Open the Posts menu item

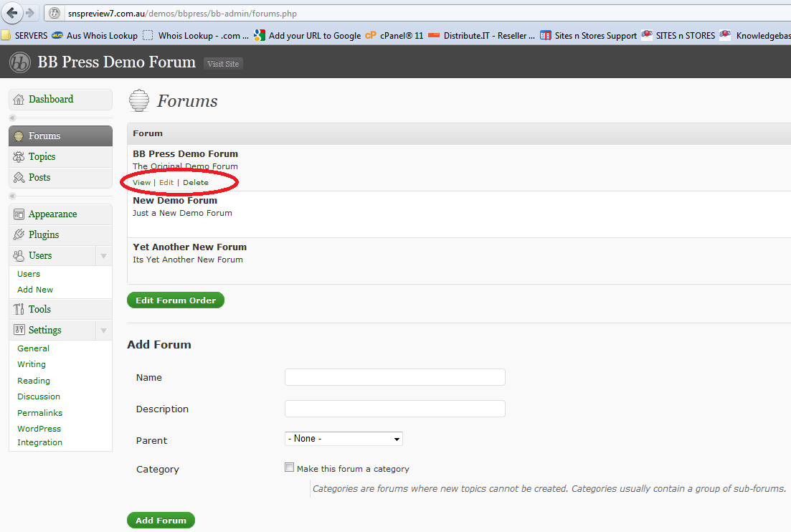click(60, 178)
